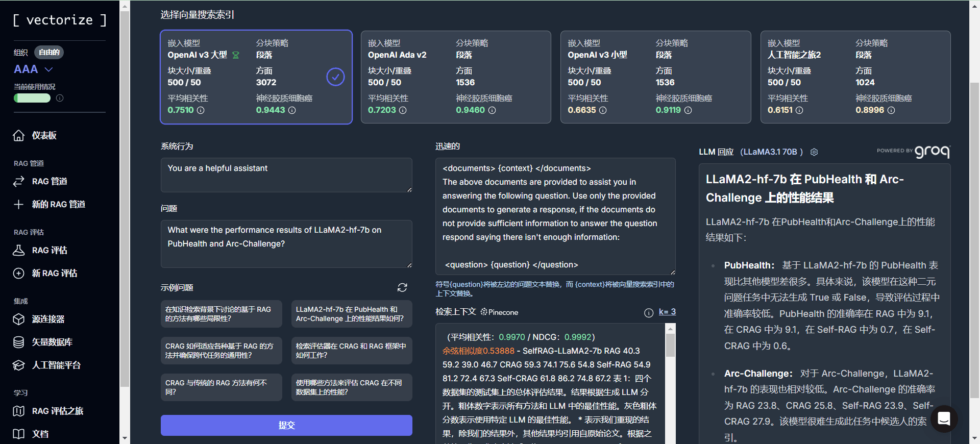Open 文档 book icon
980x444 pixels.
click(19, 434)
